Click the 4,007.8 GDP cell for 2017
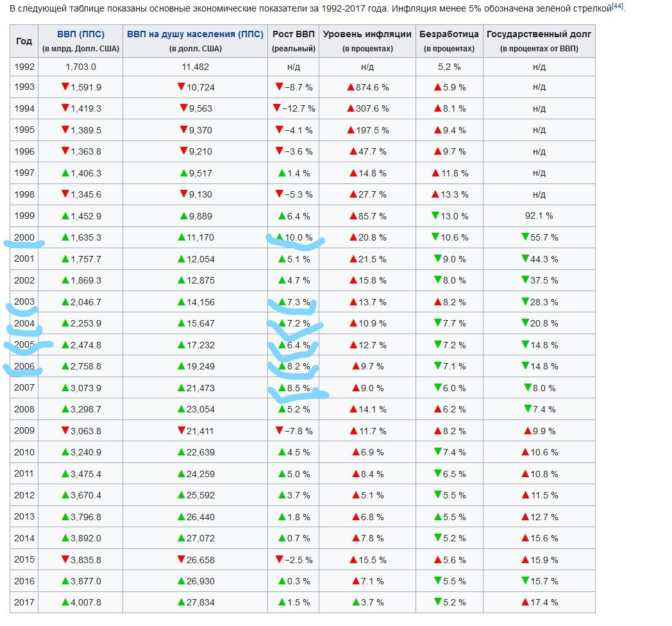 (81, 602)
